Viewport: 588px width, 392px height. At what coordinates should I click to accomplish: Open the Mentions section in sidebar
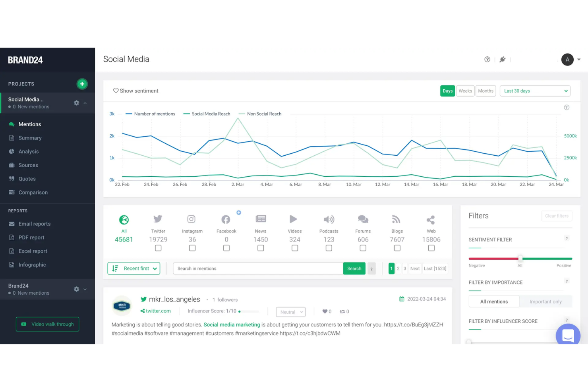coord(29,124)
